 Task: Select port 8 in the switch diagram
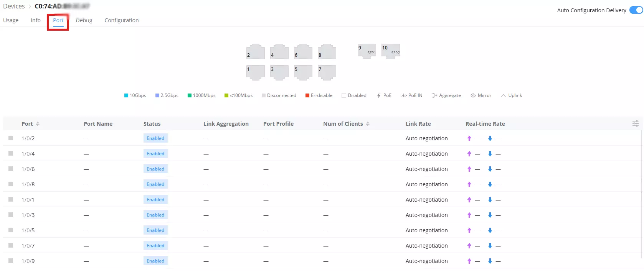pos(327,51)
